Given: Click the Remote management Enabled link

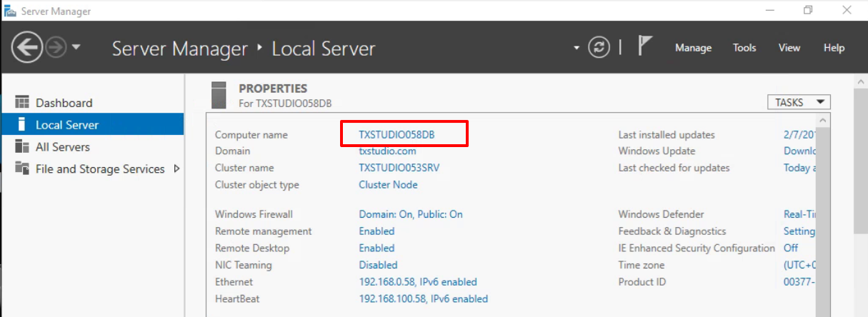Looking at the screenshot, I should point(376,231).
